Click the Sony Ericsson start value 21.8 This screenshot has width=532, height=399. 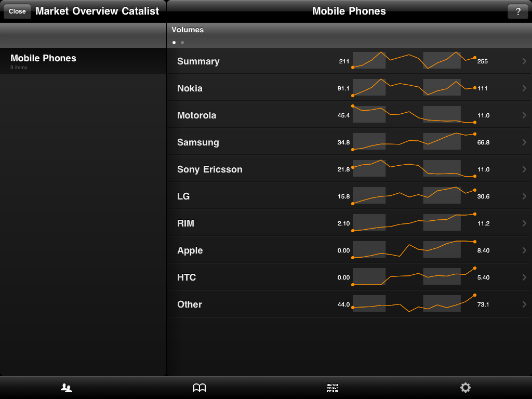click(x=343, y=169)
